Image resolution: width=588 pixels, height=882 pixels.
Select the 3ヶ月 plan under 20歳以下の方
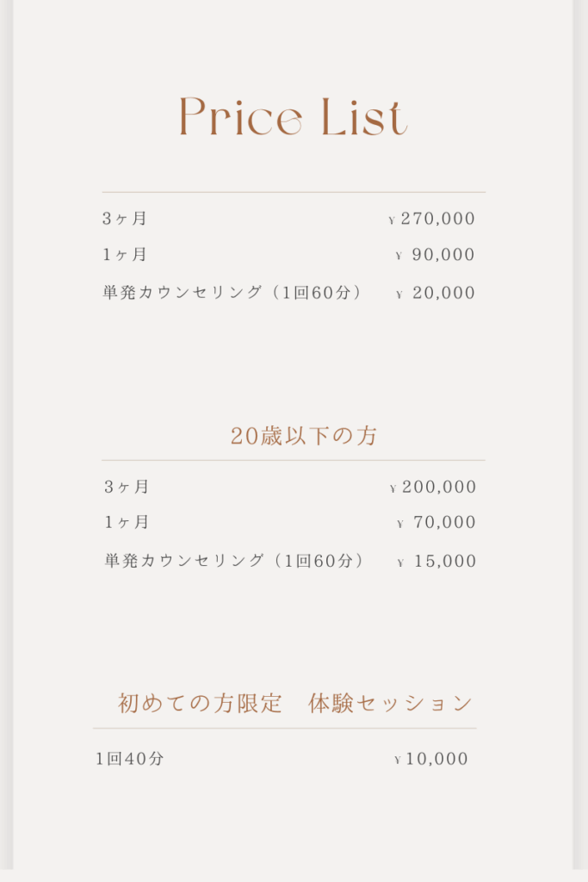tap(127, 487)
